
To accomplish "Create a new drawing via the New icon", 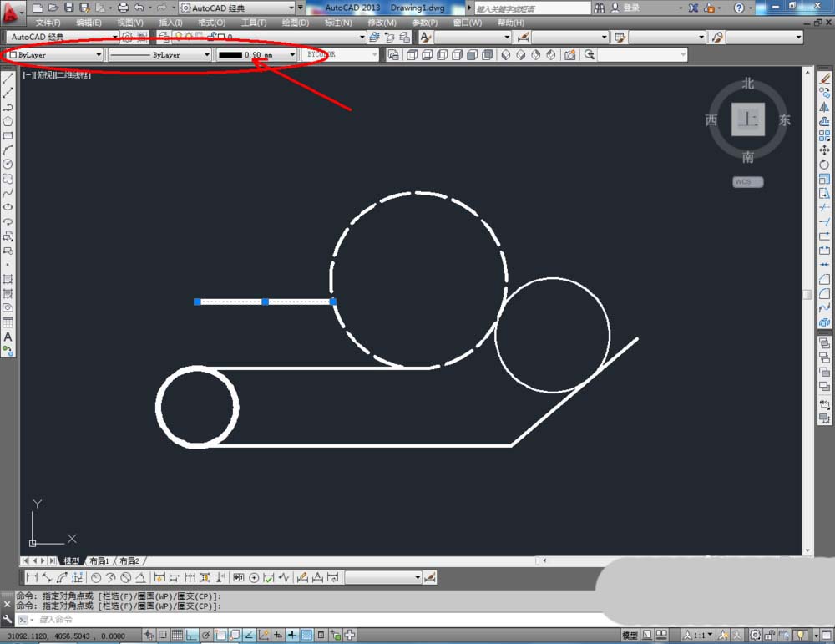I will tap(38, 8).
